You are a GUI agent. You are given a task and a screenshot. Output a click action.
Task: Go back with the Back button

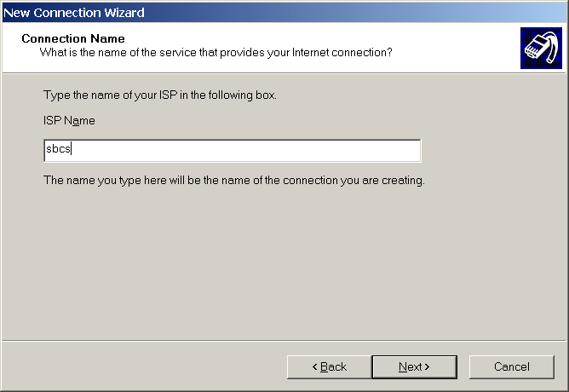329,366
